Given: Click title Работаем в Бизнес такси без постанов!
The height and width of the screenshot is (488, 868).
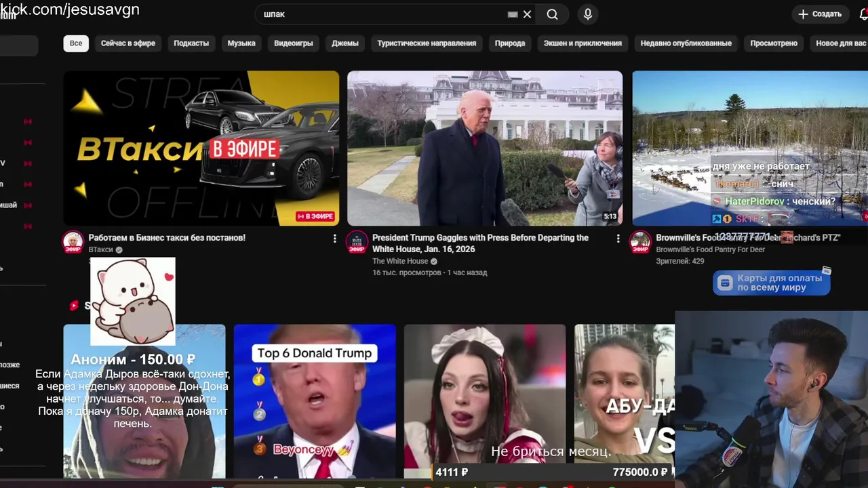Looking at the screenshot, I should coord(167,238).
